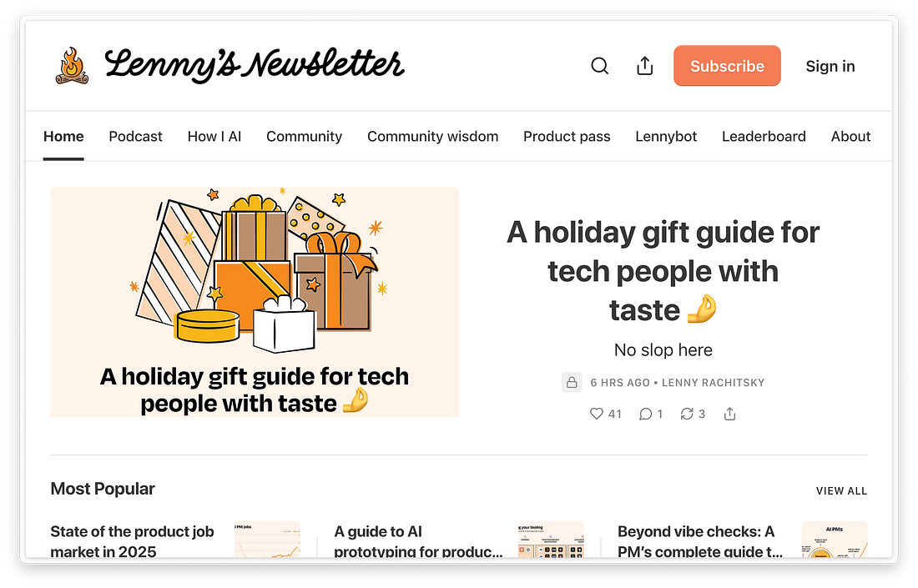Share the gift guide post via share icon

[729, 414]
